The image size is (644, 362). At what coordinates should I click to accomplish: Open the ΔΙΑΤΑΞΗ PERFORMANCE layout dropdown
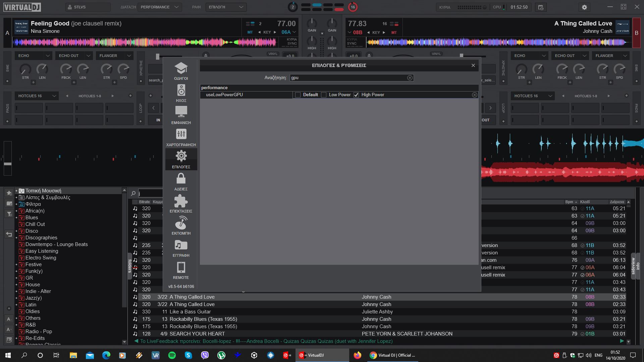[x=160, y=7]
